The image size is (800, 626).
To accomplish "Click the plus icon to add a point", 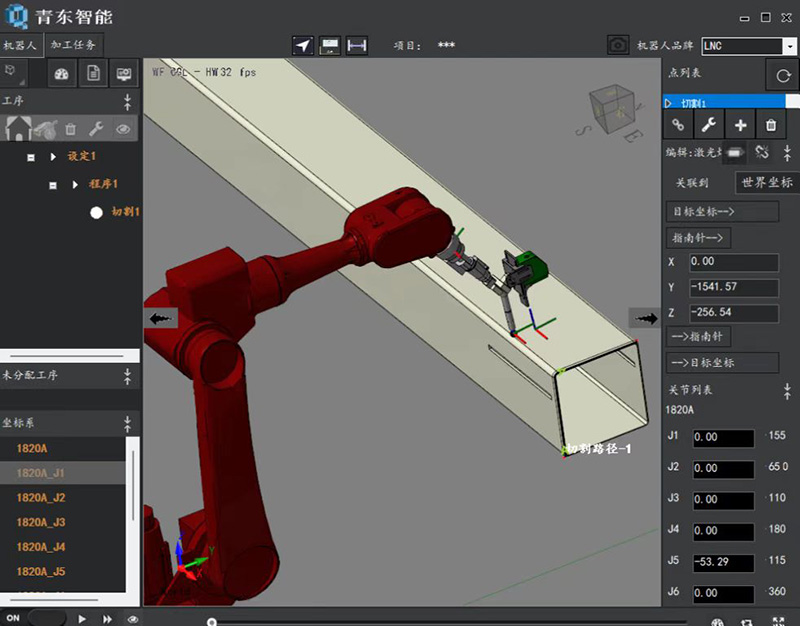I will [x=740, y=125].
